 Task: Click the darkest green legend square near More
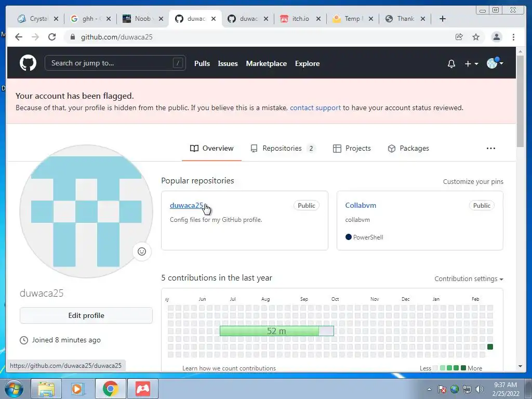463,368
